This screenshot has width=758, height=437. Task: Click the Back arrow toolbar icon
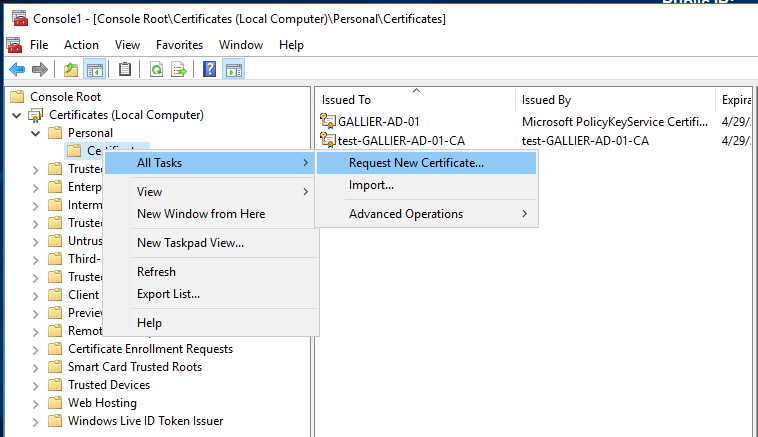(x=17, y=70)
